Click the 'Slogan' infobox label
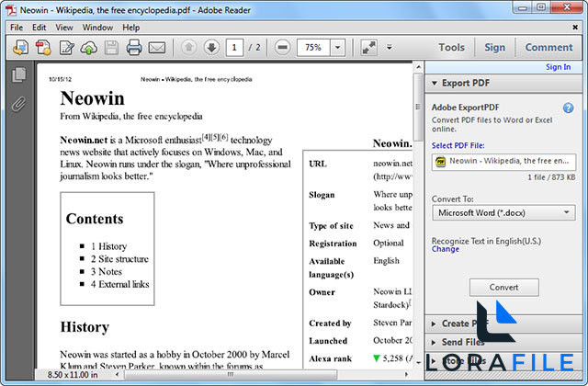Screen dimensions: 588x386 coord(322,195)
